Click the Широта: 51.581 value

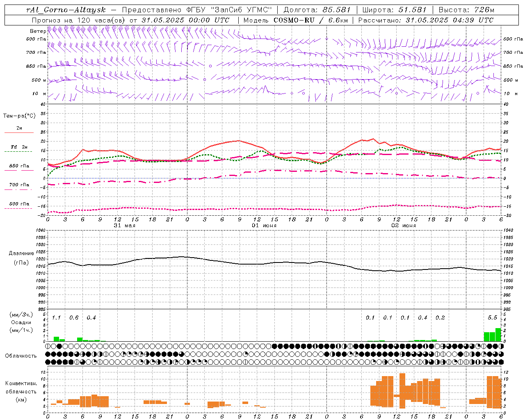click(x=395, y=10)
